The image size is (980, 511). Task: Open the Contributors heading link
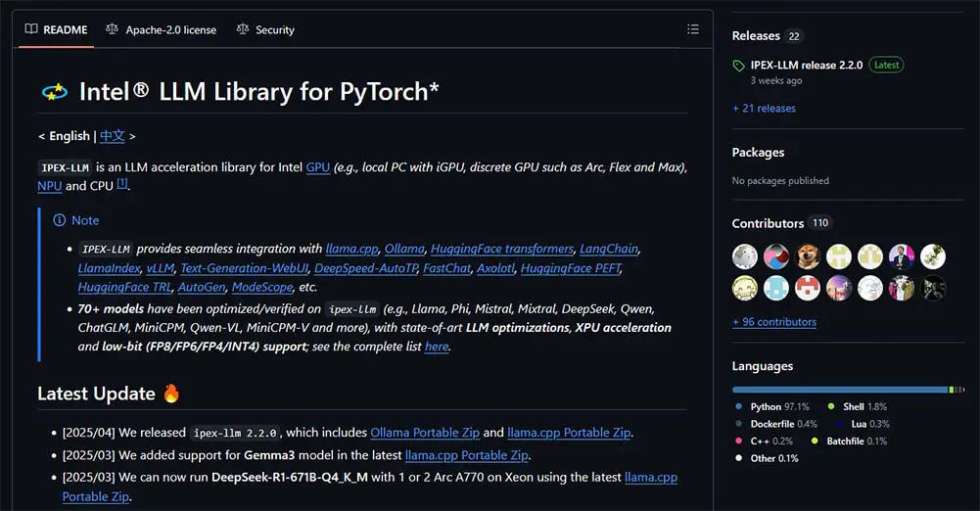pyautogui.click(x=768, y=223)
